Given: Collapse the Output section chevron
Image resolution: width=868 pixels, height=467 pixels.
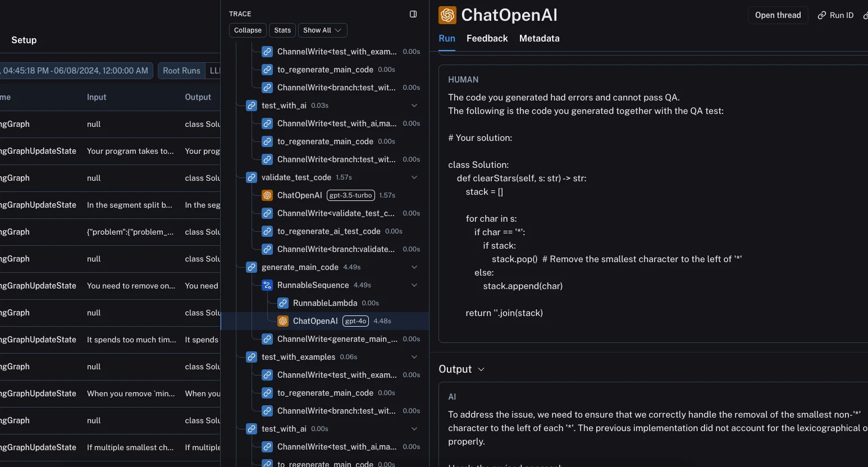Looking at the screenshot, I should click(x=481, y=369).
